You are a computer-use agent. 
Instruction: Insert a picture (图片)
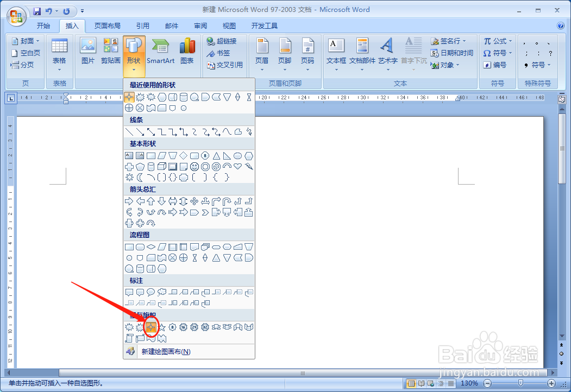88,52
